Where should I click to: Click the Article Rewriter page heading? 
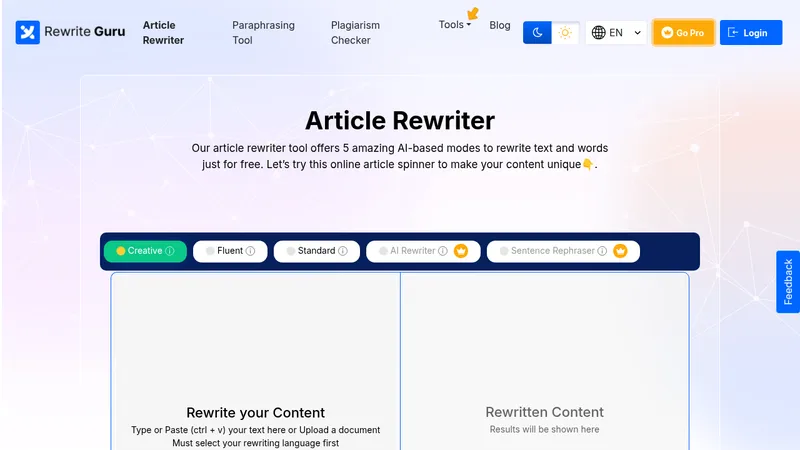tap(400, 121)
